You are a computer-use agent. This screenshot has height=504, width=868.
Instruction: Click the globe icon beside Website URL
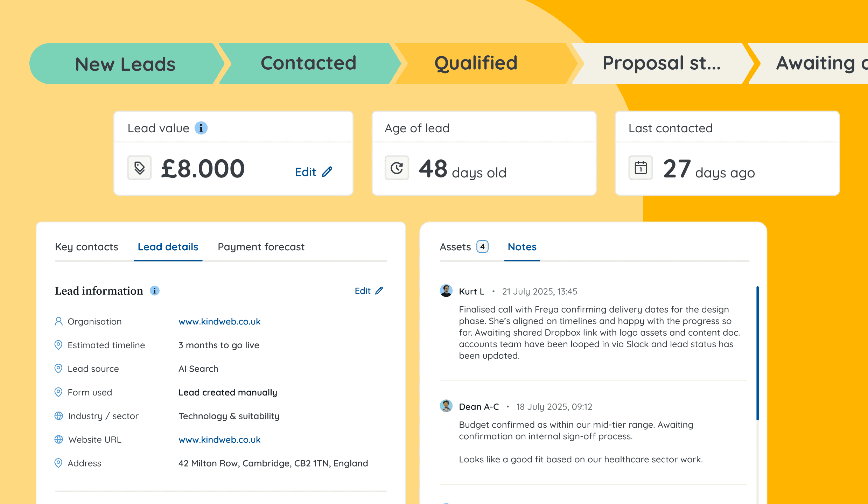pos(59,439)
